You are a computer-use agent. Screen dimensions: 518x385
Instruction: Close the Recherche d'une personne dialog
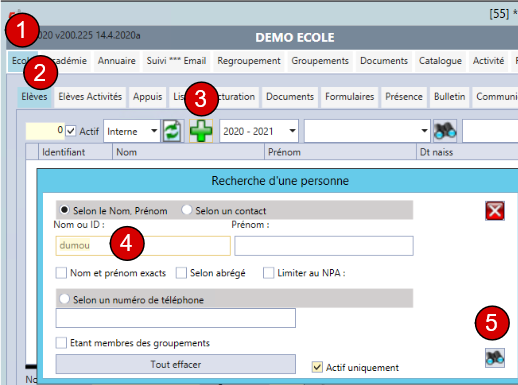495,211
